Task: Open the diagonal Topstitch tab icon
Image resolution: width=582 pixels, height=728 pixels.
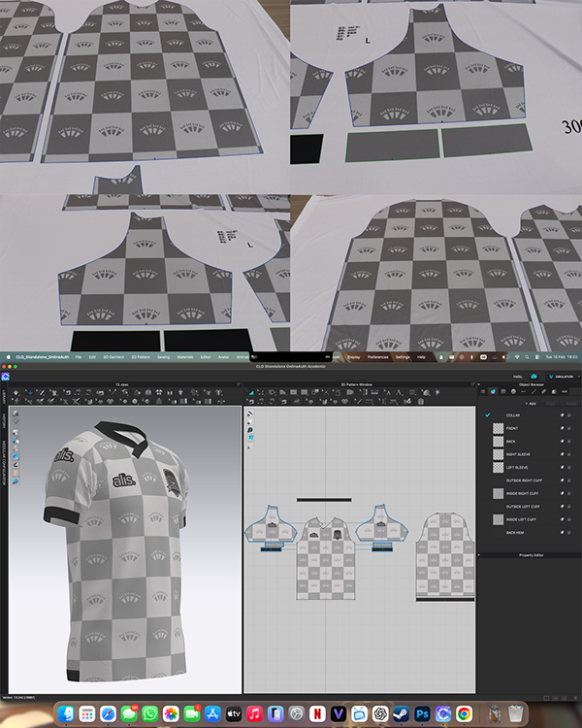Action: coord(533,391)
